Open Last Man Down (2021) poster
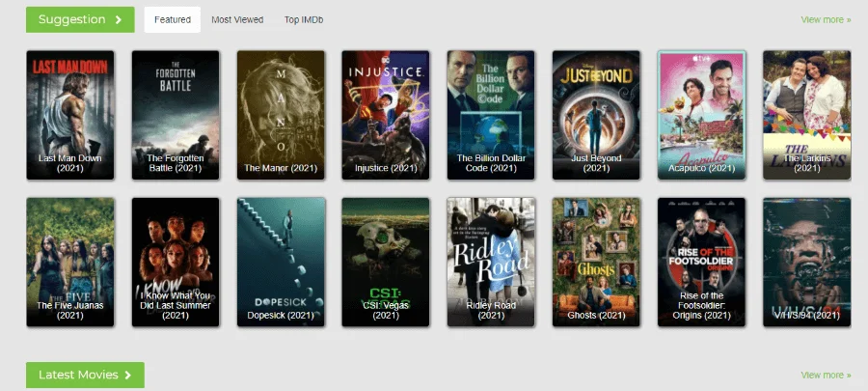868x391 pixels. click(x=70, y=115)
